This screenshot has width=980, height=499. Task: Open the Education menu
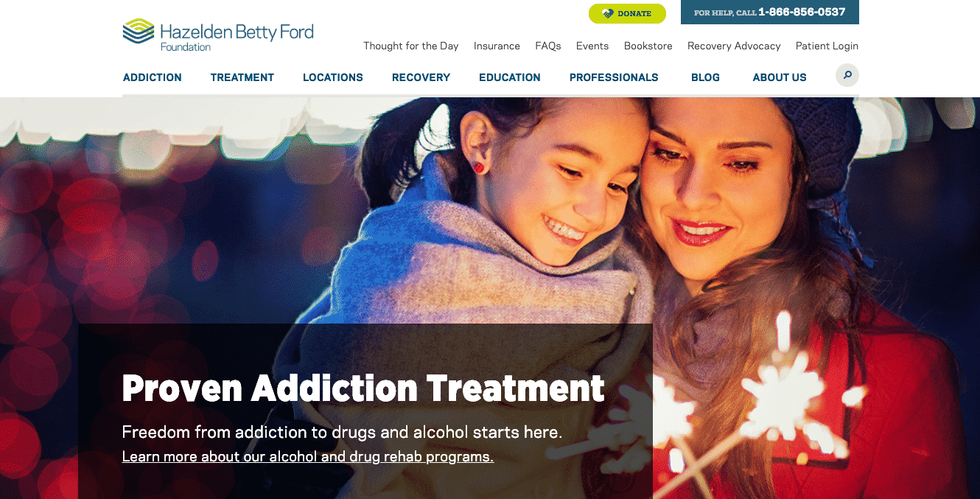pos(510,77)
